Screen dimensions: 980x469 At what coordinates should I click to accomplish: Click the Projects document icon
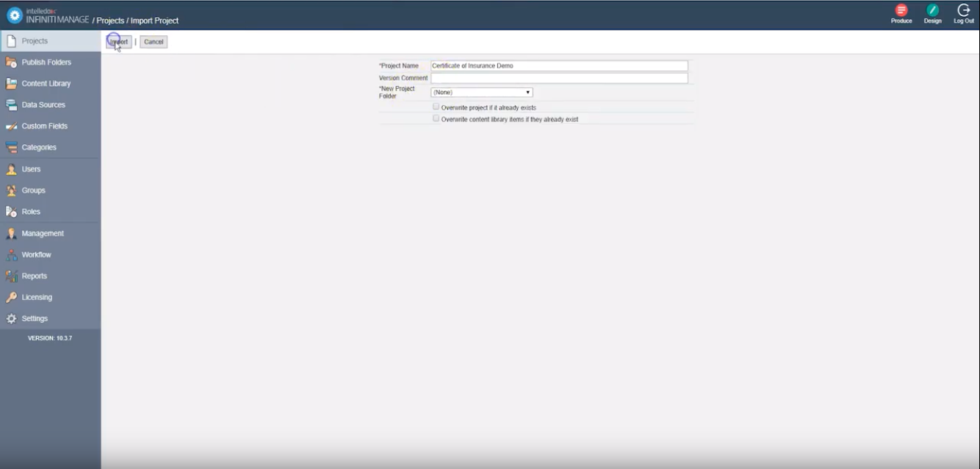tap(11, 41)
